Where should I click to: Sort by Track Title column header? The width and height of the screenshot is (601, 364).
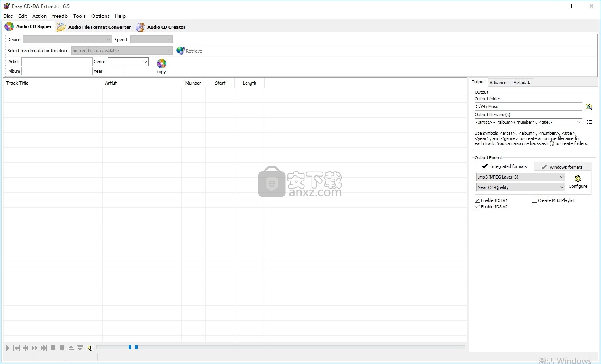pos(53,83)
